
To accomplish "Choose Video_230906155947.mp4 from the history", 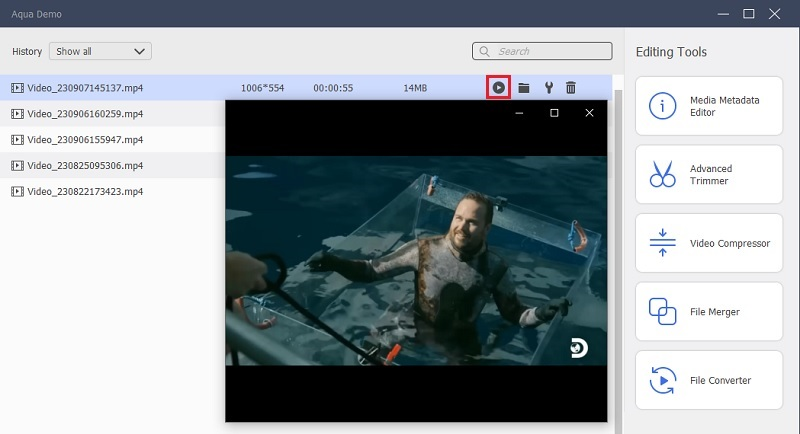I will point(85,140).
